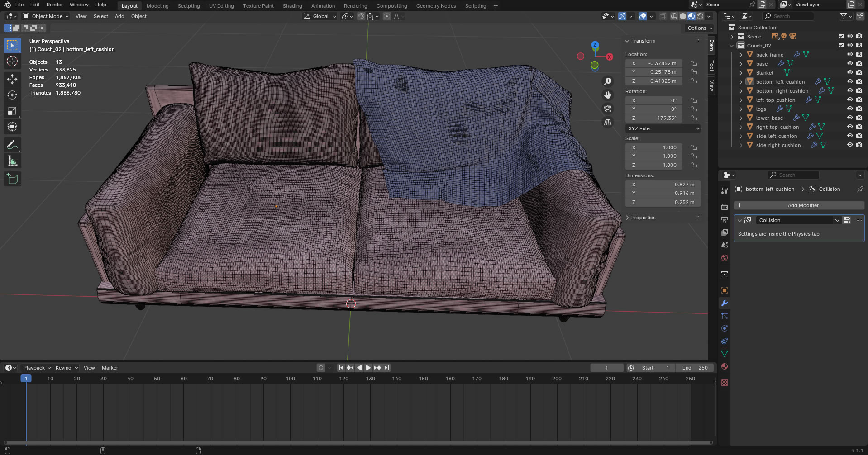868x455 pixels.
Task: Expand the Properties section in the sidebar
Action: pyautogui.click(x=643, y=218)
